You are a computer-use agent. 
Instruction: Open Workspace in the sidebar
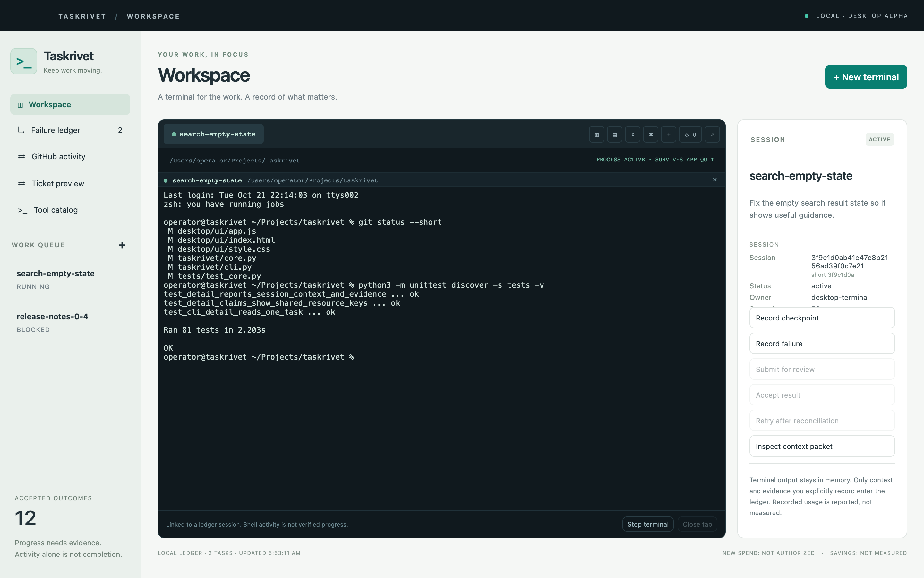[70, 104]
